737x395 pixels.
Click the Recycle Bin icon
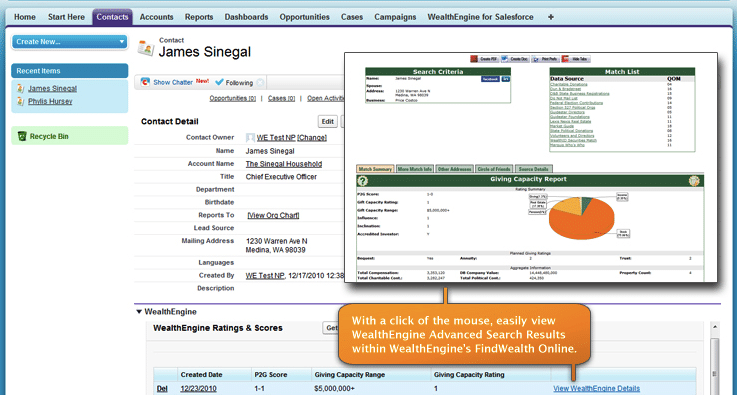tap(22, 136)
